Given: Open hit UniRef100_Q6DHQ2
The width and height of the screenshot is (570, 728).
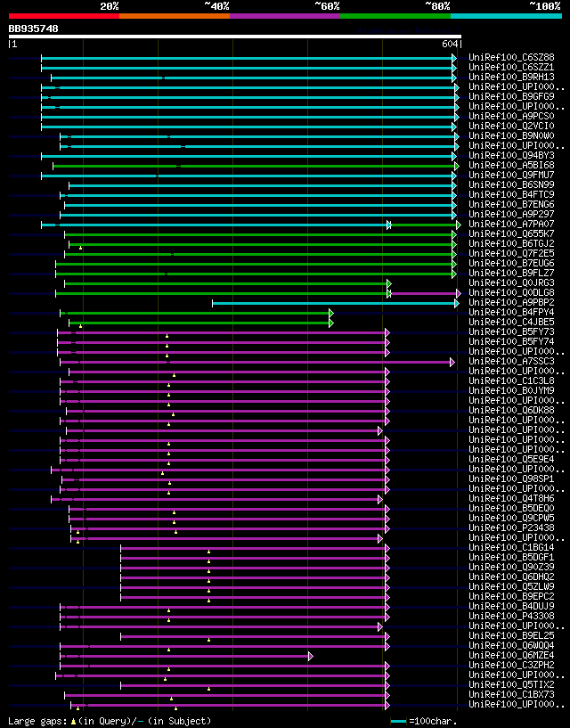Looking at the screenshot, I should coord(511,577).
